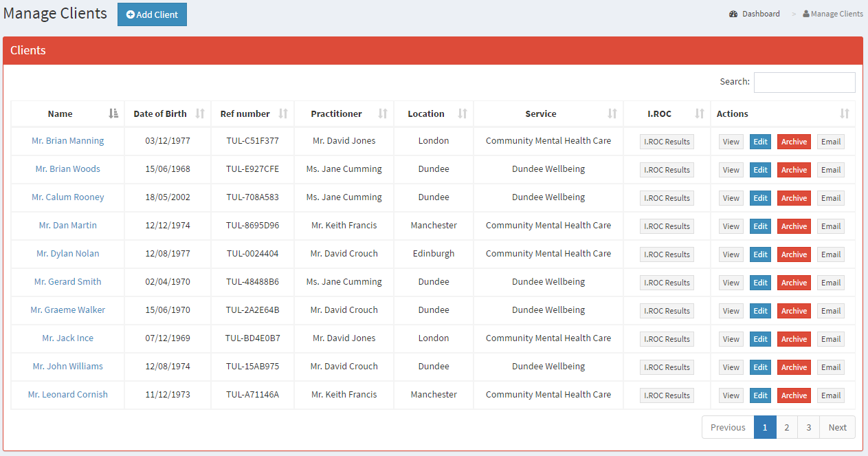
Task: Sort the Service column using its arrows
Action: point(612,113)
